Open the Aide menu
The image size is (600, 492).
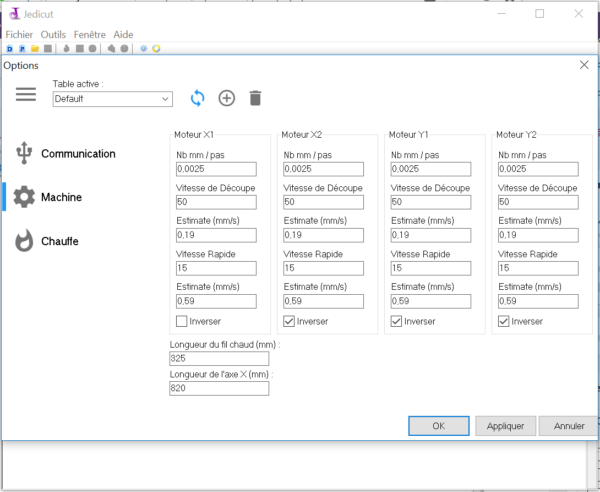(123, 34)
